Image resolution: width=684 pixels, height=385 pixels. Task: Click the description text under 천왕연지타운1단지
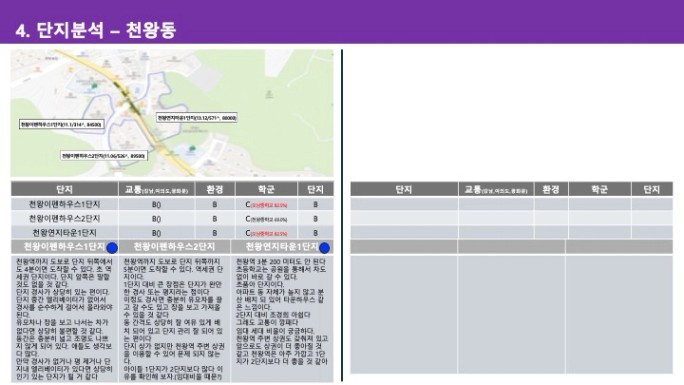click(282, 311)
